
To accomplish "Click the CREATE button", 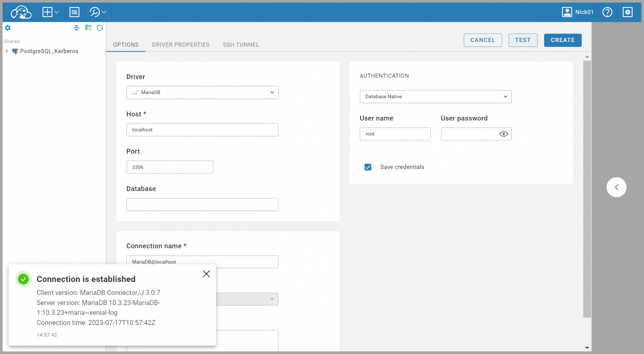I will pyautogui.click(x=563, y=40).
